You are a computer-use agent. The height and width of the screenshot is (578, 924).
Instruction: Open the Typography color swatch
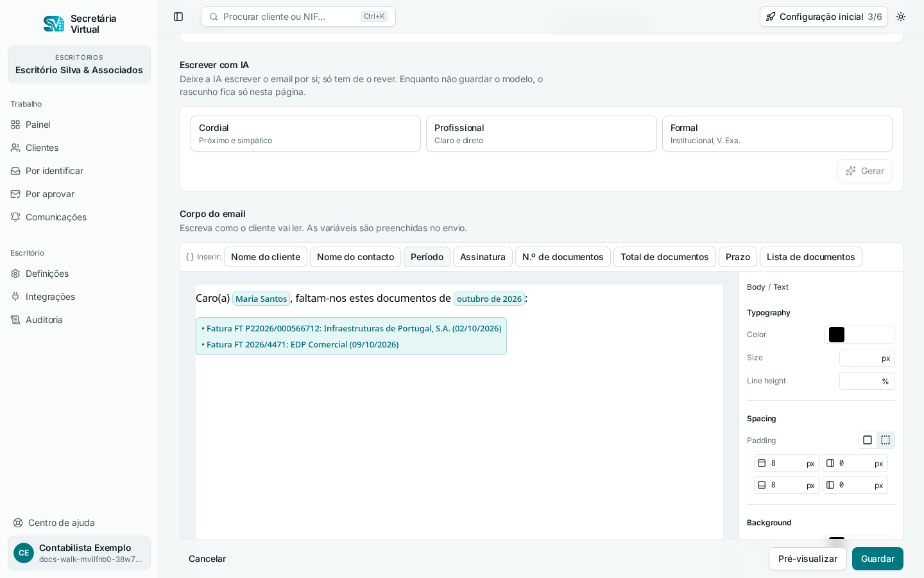pyautogui.click(x=837, y=335)
